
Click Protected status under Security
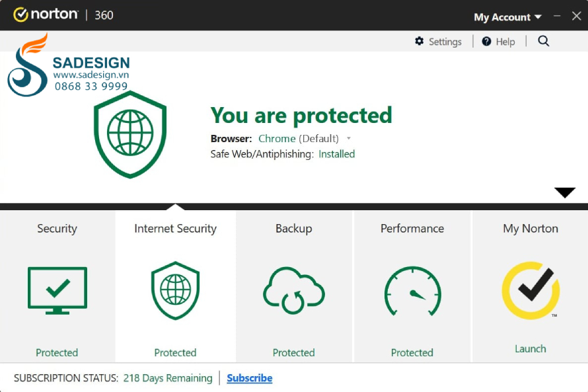[57, 352]
